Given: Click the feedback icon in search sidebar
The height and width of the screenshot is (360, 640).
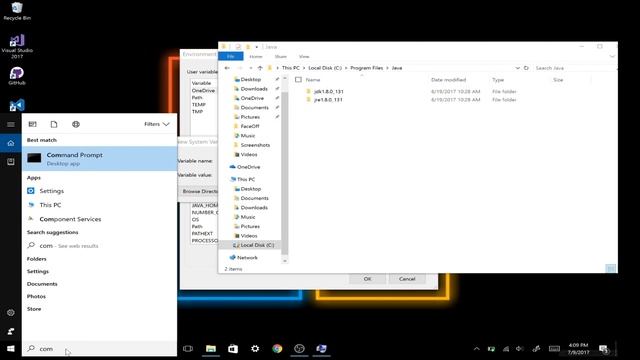Looking at the screenshot, I should pyautogui.click(x=11, y=331).
